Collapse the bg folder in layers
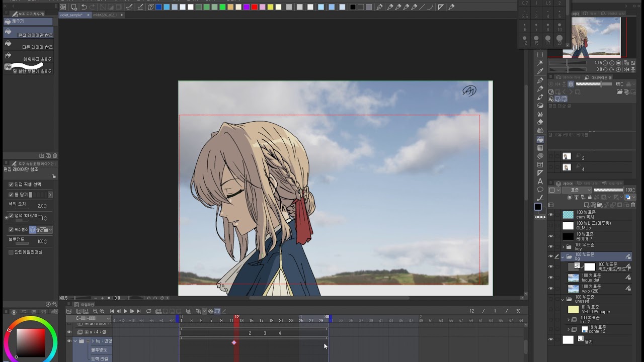Image resolution: width=644 pixels, height=362 pixels. click(563, 256)
